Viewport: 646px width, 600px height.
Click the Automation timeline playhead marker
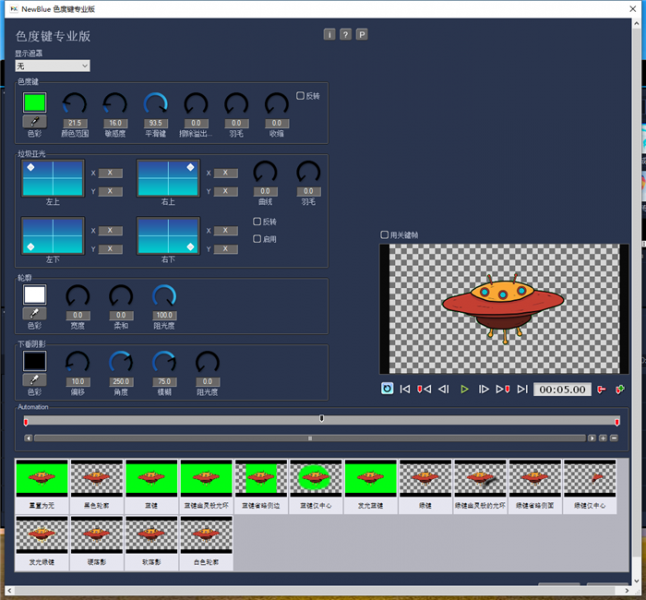click(x=321, y=419)
